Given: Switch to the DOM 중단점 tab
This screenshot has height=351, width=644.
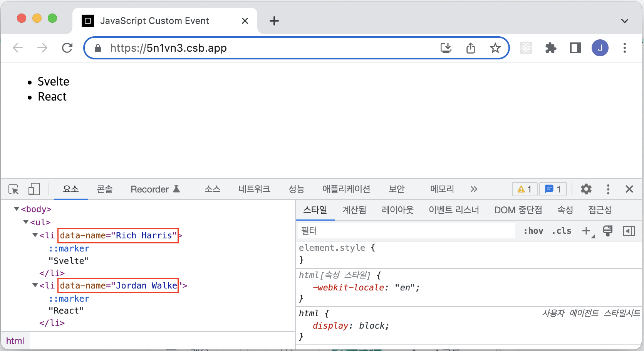Looking at the screenshot, I should pos(518,210).
